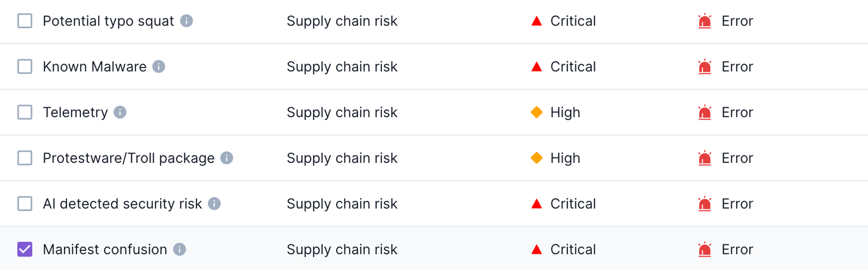Image resolution: width=868 pixels, height=270 pixels.
Task: Click Error alarm icon on Manifest confusion row
Action: [x=705, y=249]
